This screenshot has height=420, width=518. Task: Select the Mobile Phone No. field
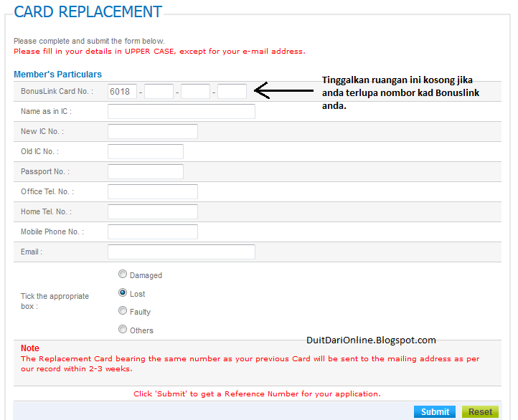(x=153, y=232)
